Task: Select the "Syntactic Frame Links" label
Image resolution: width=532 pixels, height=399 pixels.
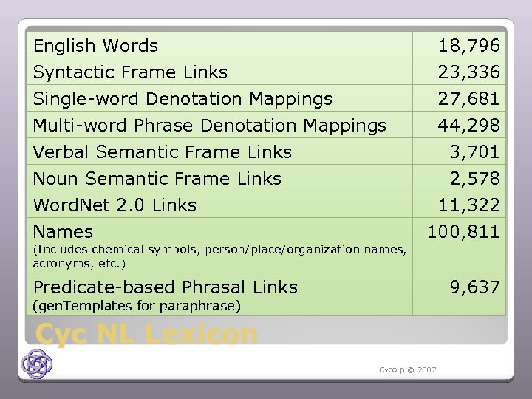Action: coord(130,72)
